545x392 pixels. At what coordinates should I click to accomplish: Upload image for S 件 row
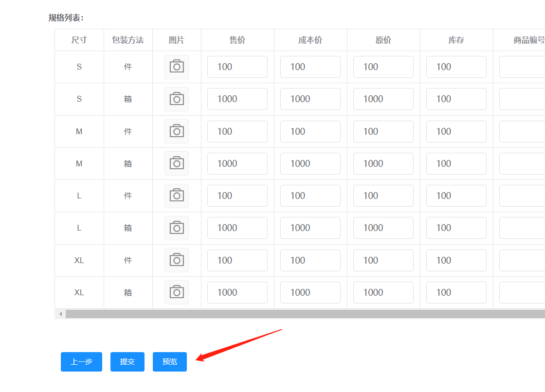177,67
